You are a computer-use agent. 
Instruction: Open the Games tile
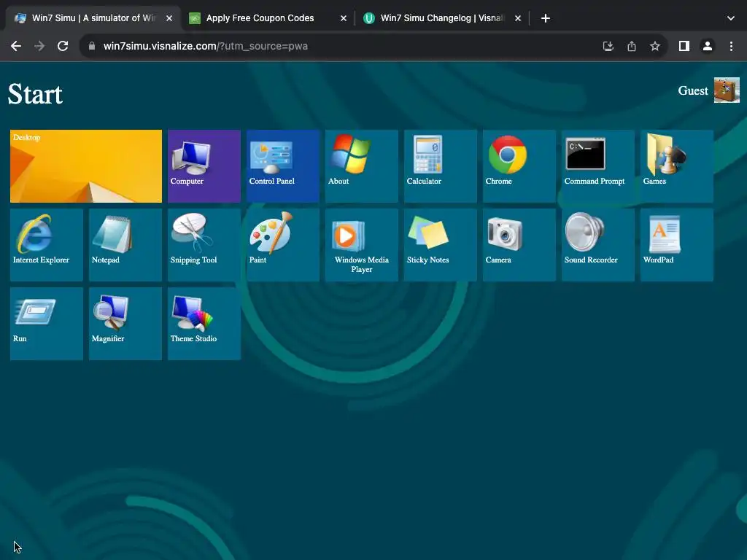(x=677, y=166)
